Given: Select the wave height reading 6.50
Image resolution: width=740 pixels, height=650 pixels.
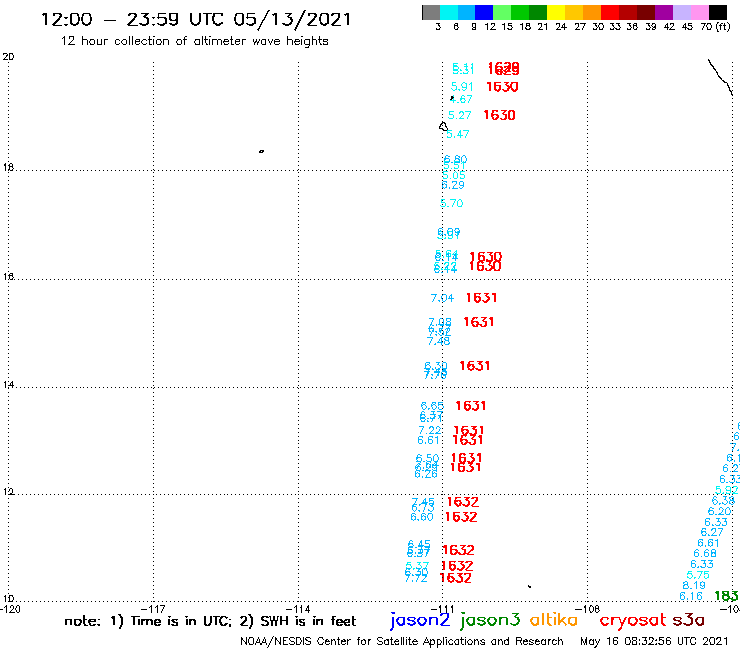Looking at the screenshot, I should (427, 458).
